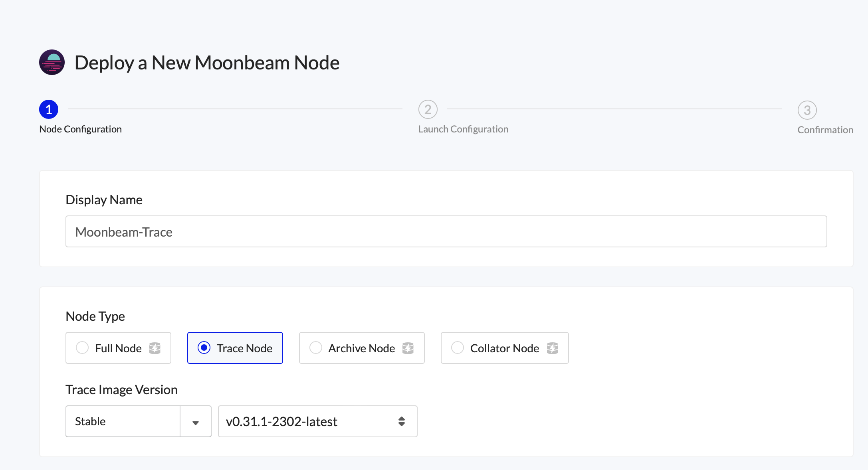Image resolution: width=868 pixels, height=470 pixels.
Task: Click the version selector up-down arrows
Action: (402, 422)
